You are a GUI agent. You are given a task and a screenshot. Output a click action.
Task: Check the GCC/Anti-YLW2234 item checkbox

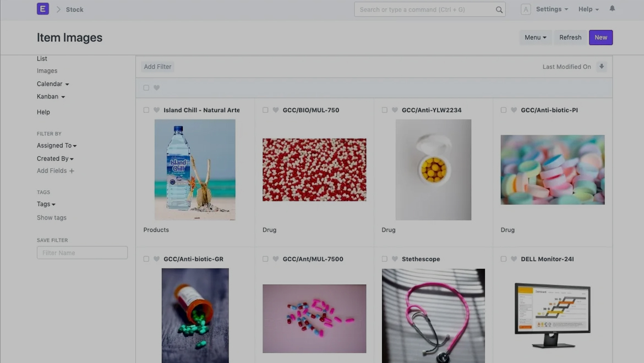(384, 110)
